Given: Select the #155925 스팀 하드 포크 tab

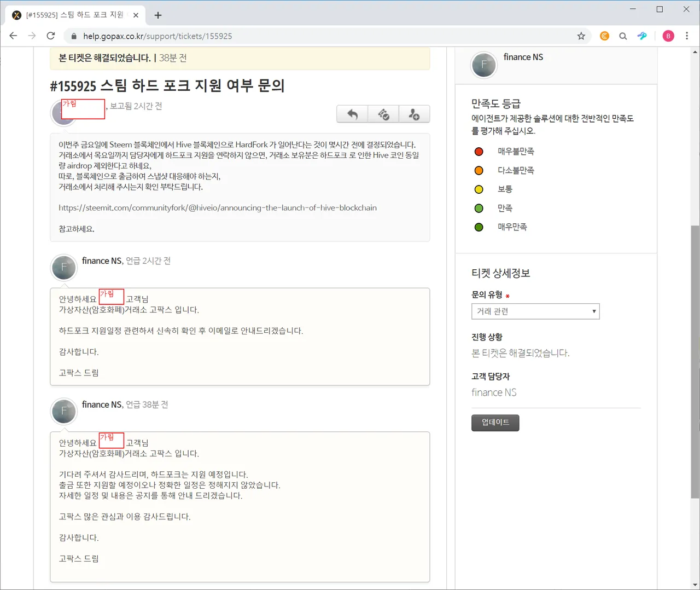Looking at the screenshot, I should point(75,15).
